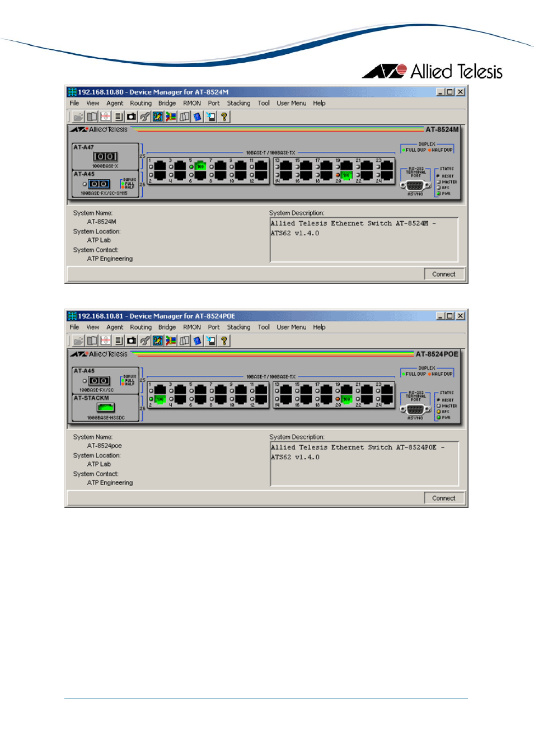Click the pencil-on-picture icon in AT-8524M toolbar
This screenshot has width=534, height=756.
coord(158,116)
